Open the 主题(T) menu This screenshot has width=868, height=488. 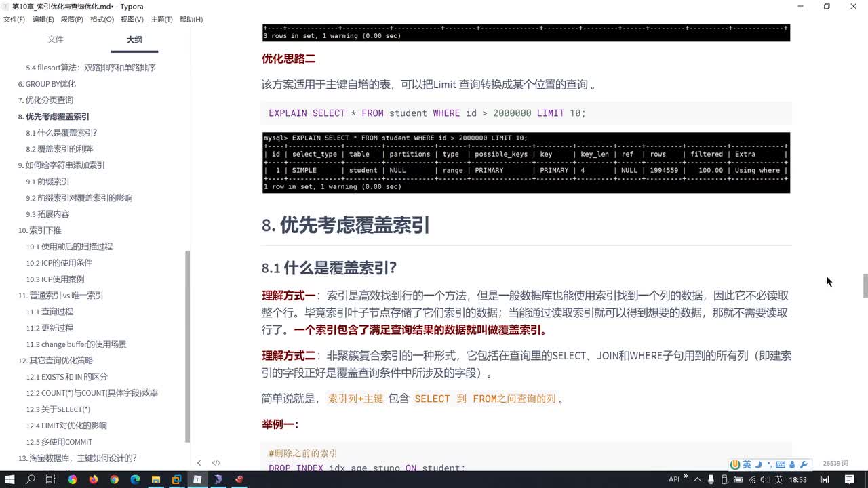[x=161, y=19]
